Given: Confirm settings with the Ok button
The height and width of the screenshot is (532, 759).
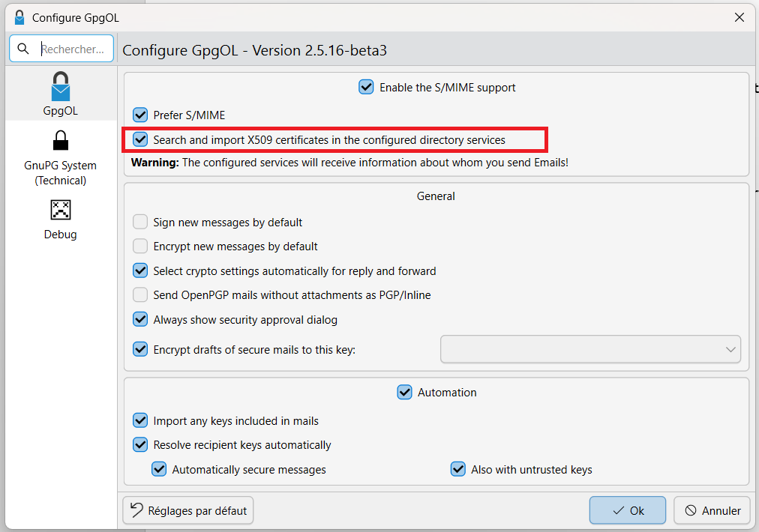Looking at the screenshot, I should point(627,510).
